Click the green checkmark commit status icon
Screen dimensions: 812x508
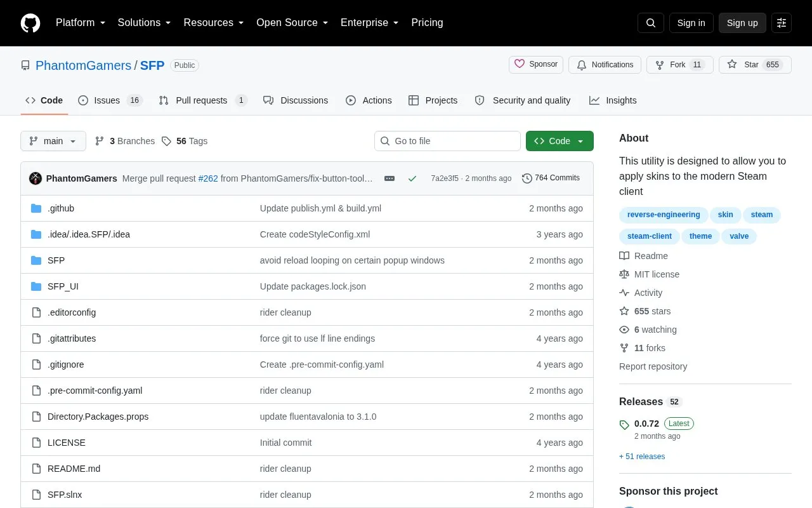[412, 178]
